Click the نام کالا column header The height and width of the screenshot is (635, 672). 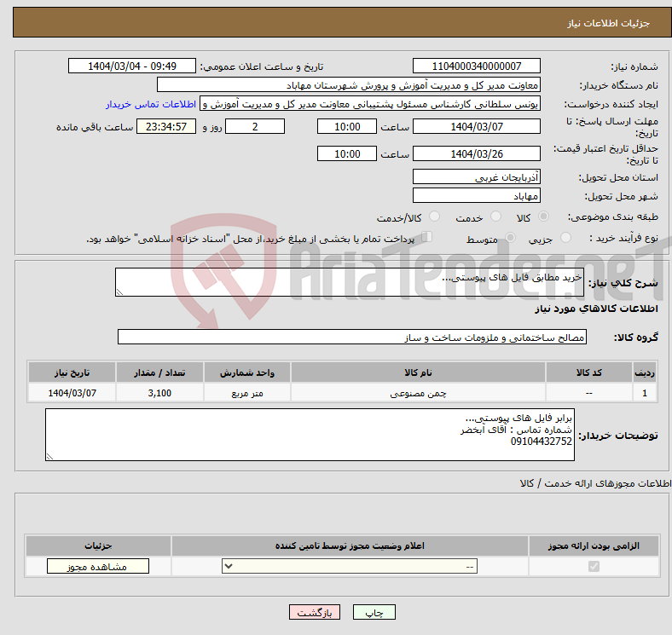pyautogui.click(x=418, y=372)
